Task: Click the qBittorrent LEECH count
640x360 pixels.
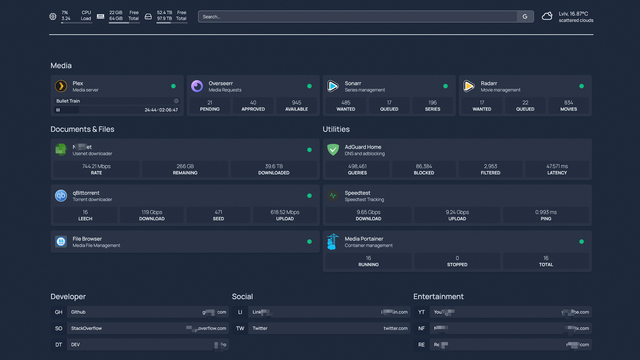Action: (85, 215)
